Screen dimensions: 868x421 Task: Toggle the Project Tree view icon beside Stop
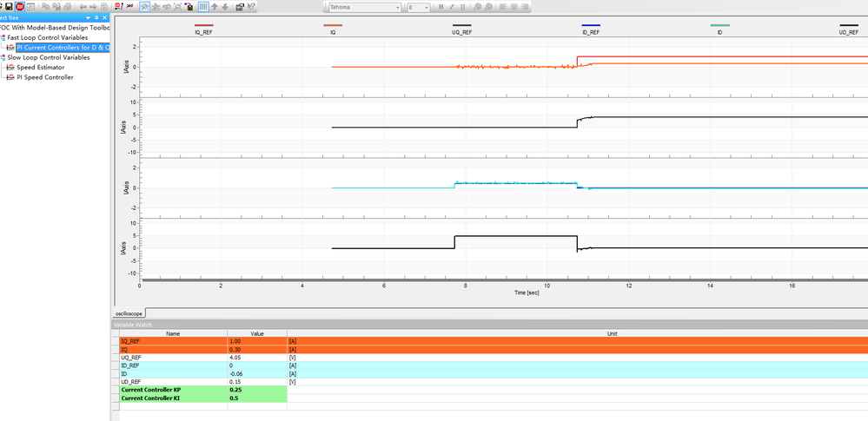tap(31, 7)
